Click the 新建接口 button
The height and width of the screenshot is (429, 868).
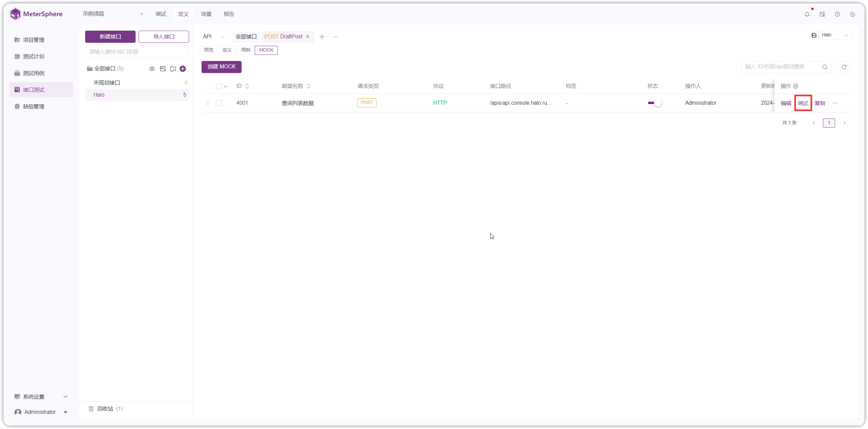[x=110, y=37]
